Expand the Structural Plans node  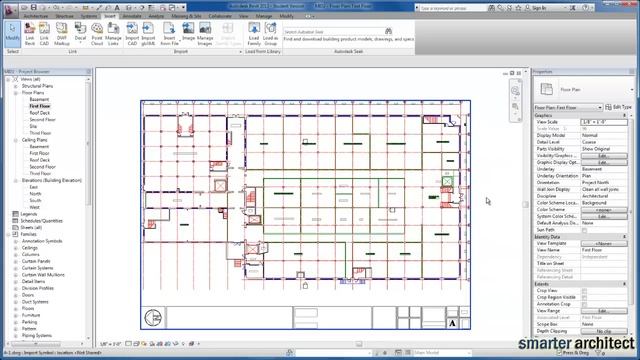pos(16,86)
